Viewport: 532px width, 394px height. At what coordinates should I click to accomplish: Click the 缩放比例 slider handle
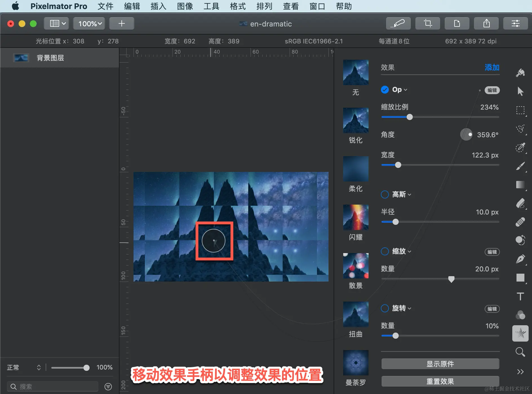410,117
